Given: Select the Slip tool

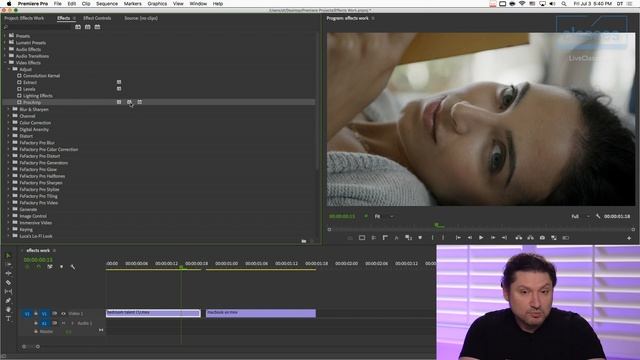Looking at the screenshot, I should (x=8, y=291).
